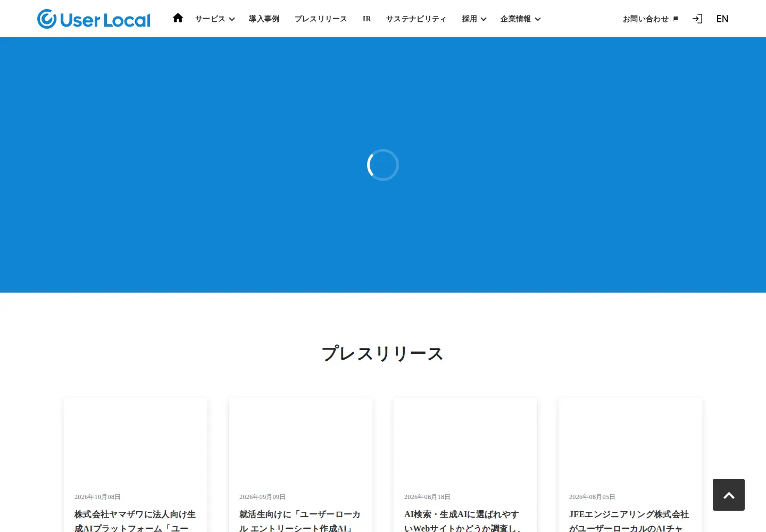This screenshot has height=532, width=766.
Task: Click the login arrow icon
Action: (x=697, y=19)
